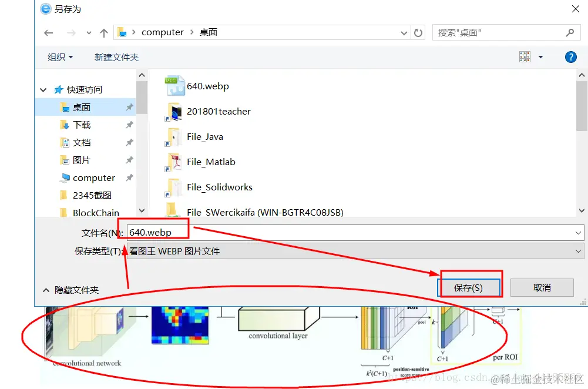This screenshot has height=389, width=588.
Task: Select the File_Java shortcut icon
Action: (x=174, y=137)
